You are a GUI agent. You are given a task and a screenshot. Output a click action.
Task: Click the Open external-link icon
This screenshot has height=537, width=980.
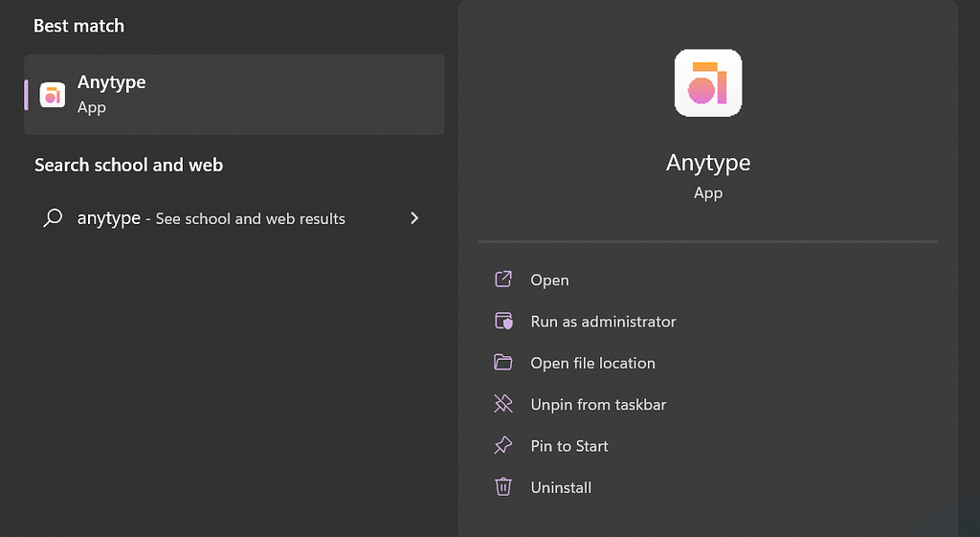pyautogui.click(x=503, y=280)
